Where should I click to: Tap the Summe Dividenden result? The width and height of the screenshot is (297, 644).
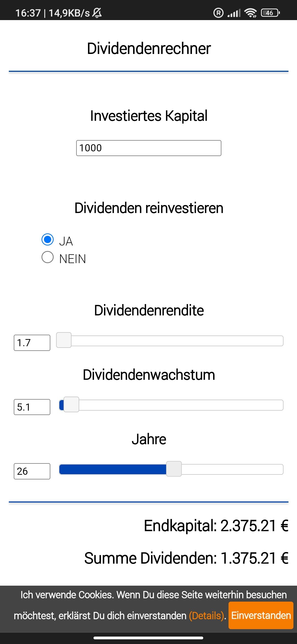tap(186, 558)
